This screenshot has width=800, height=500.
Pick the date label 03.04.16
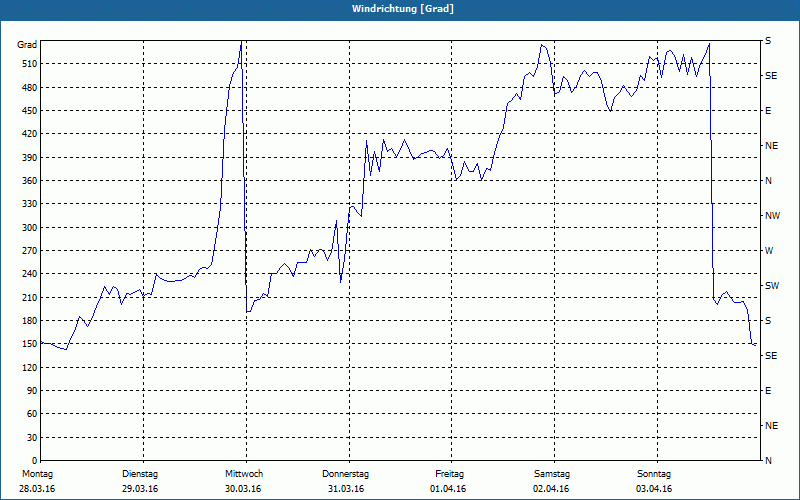pyautogui.click(x=654, y=489)
